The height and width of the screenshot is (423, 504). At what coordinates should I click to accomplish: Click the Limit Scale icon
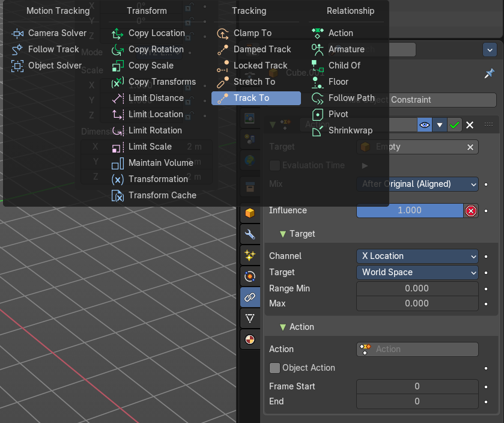click(118, 147)
